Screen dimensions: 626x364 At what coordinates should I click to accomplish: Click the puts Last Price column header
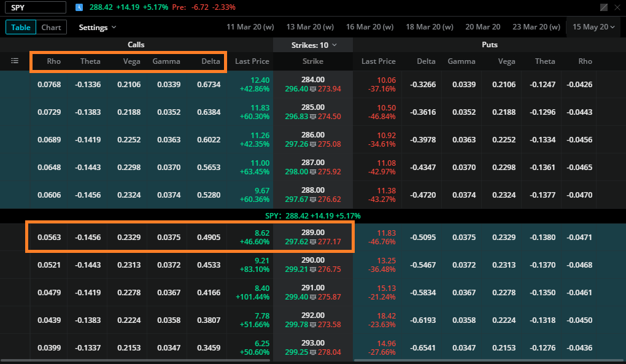[378, 61]
